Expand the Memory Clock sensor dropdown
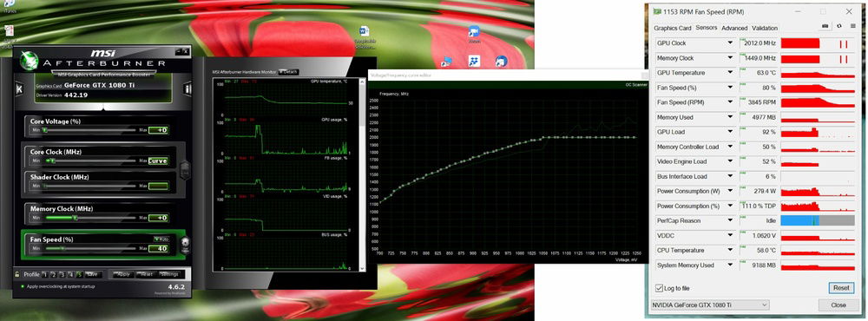Screen dimensions: 868x321 tap(731, 58)
